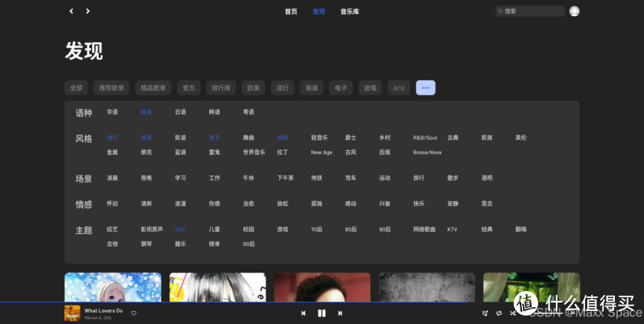Click the search magnifier icon
644x324 pixels.
[x=500, y=11]
